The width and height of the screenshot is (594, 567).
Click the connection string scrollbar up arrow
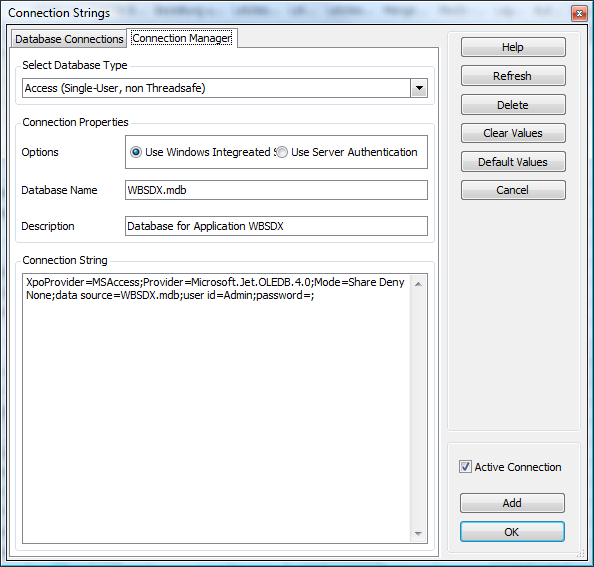418,284
